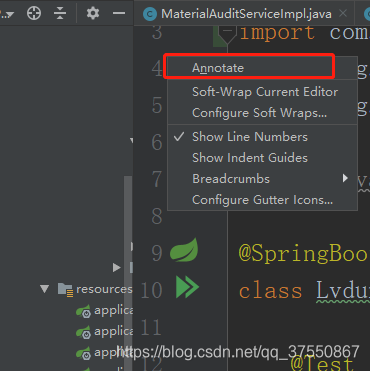Click the import keyword on line 3
This screenshot has height=371, width=370.
tap(277, 33)
